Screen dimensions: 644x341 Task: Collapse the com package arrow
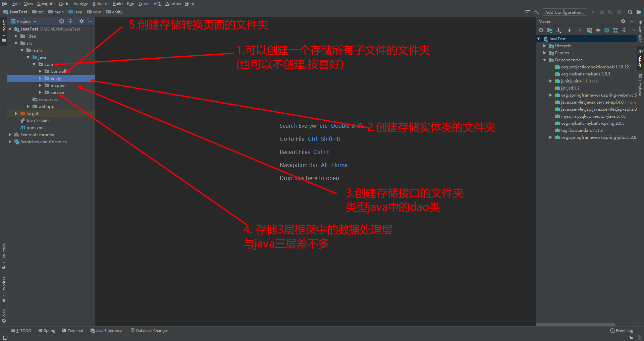point(34,64)
